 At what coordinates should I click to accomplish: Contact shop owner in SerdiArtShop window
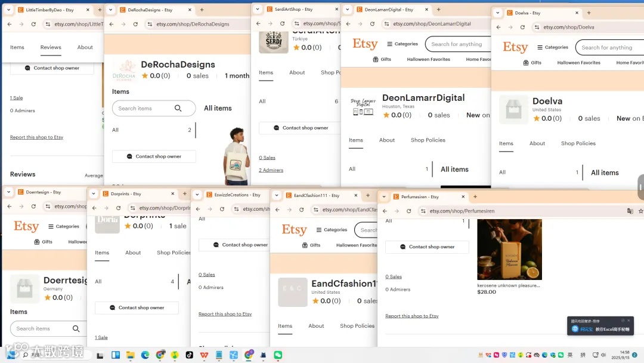click(301, 128)
